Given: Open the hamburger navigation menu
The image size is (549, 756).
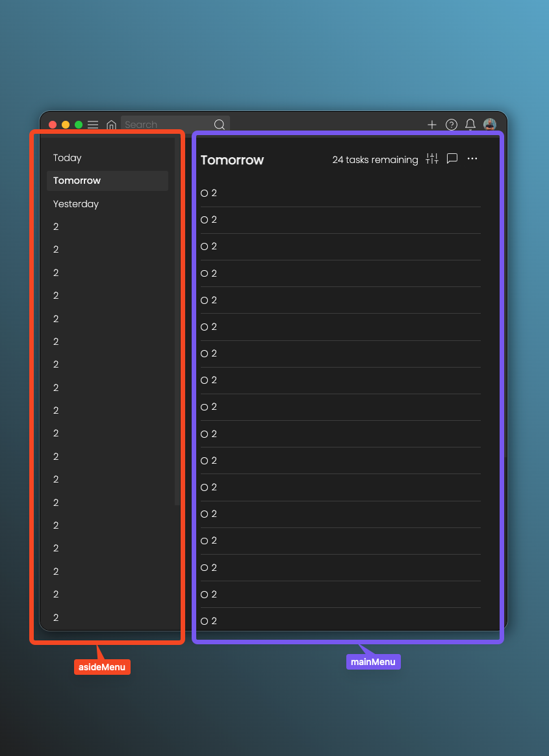Looking at the screenshot, I should (x=93, y=125).
